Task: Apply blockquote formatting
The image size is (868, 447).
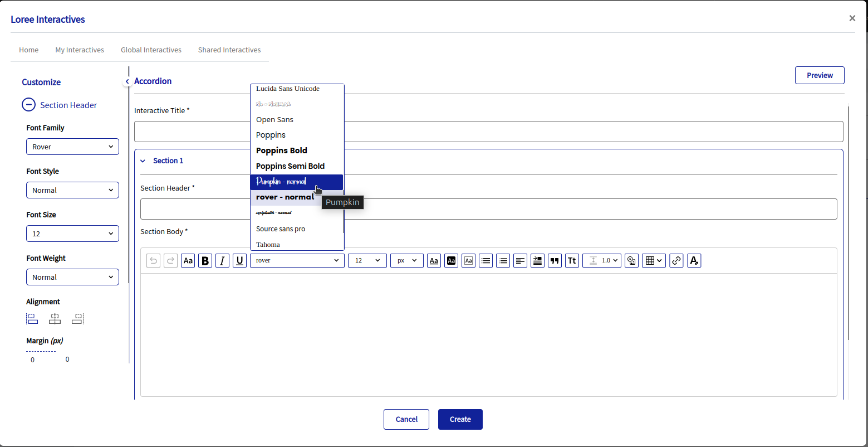Action: click(555, 260)
